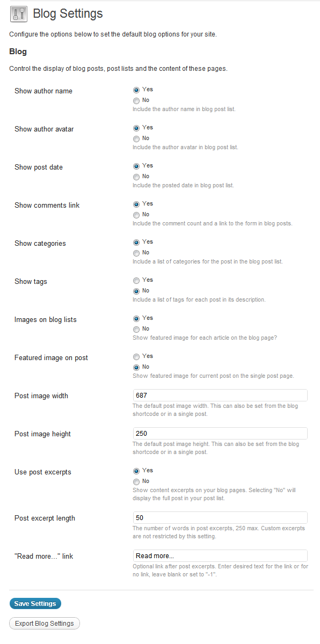Screen dimensions: 320x644
Task: Choose No for Use post excerpts
Action: [136, 481]
